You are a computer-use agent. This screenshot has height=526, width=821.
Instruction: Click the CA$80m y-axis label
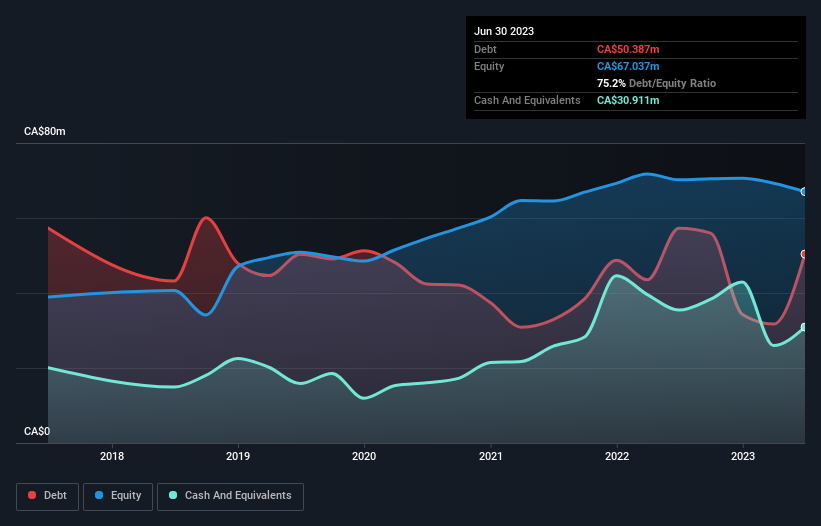click(45, 131)
